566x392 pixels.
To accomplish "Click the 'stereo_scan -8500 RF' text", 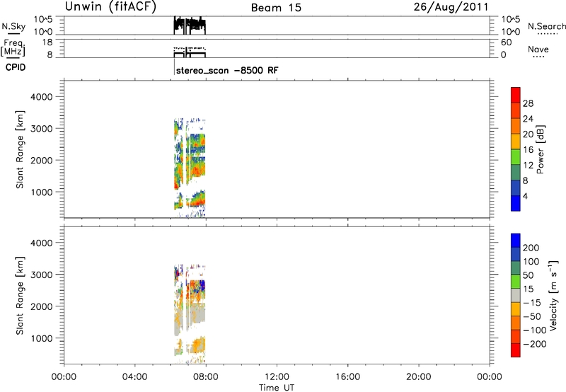I will (227, 70).
